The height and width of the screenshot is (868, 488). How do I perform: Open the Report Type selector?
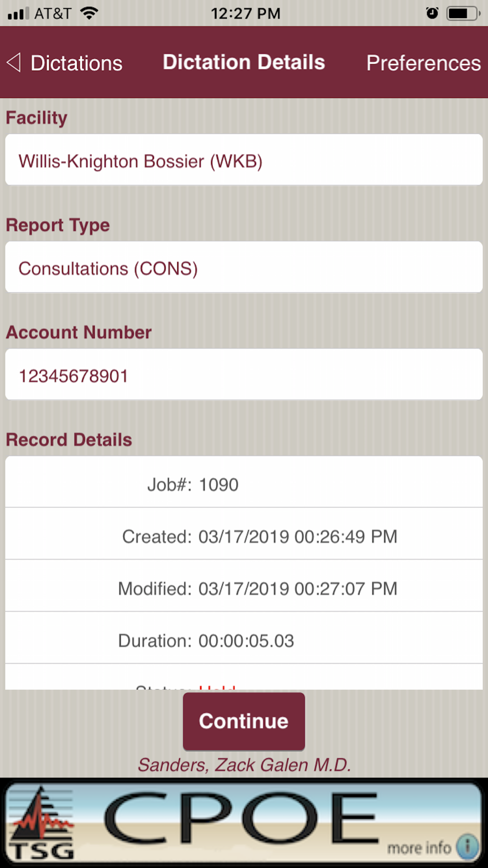point(244,268)
